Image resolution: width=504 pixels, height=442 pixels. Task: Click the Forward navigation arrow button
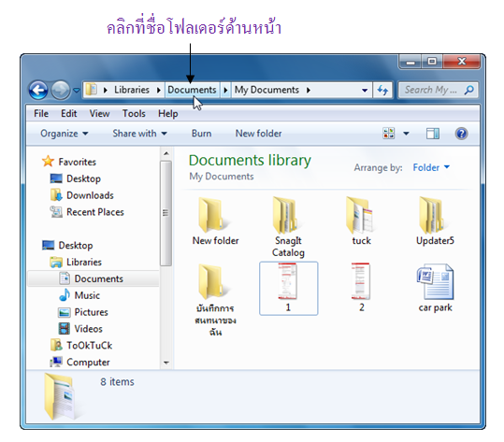point(61,90)
